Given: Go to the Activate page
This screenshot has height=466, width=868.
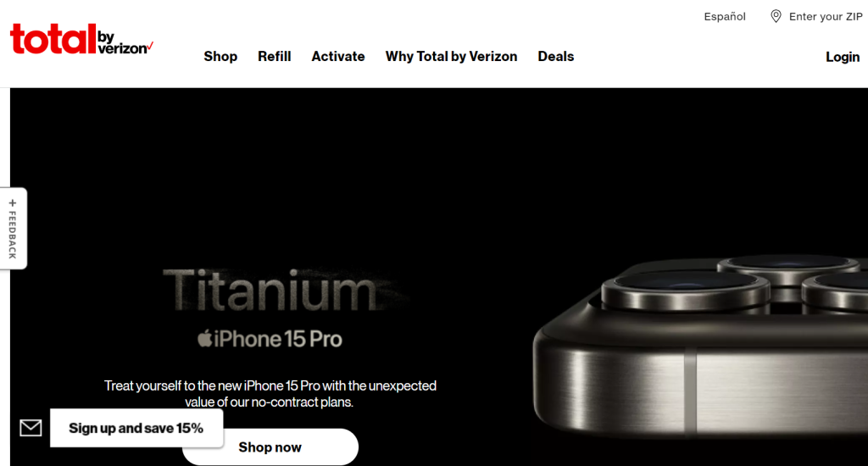Looking at the screenshot, I should [x=337, y=57].
